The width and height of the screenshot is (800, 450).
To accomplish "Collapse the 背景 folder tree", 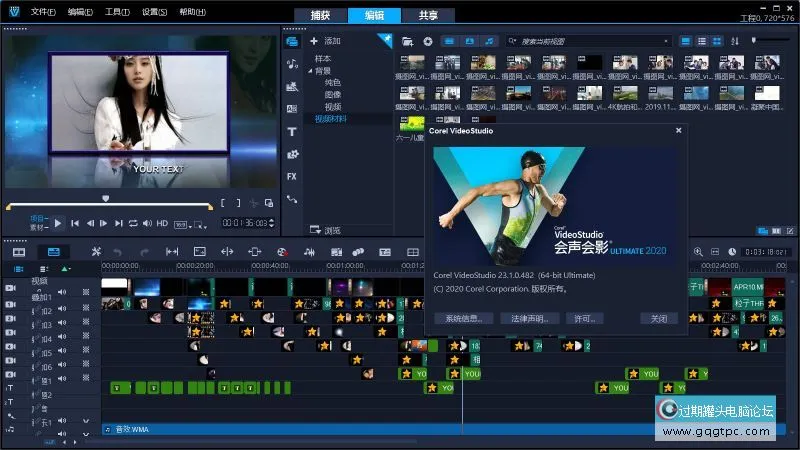I will tap(309, 71).
